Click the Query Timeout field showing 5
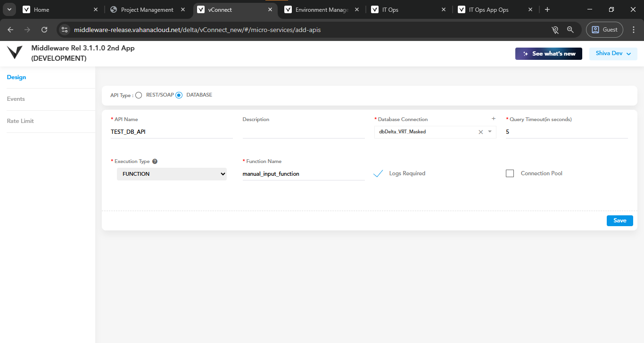644x343 pixels. coord(567,132)
